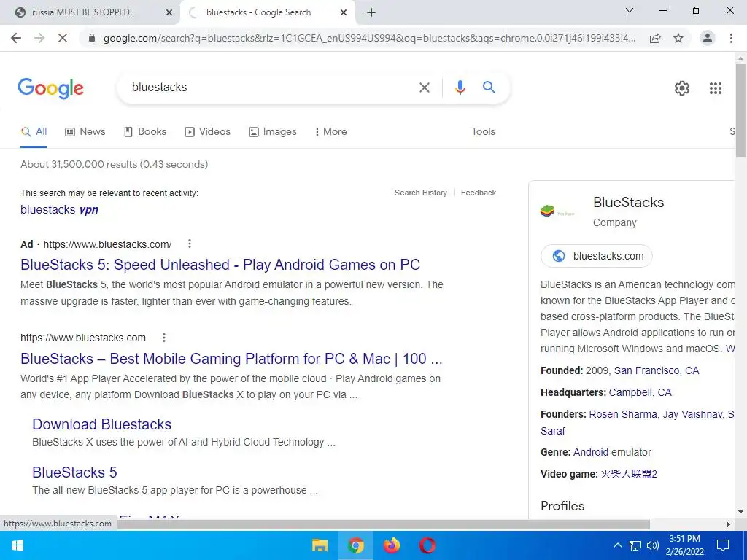Open File Explorer from taskbar
747x560 pixels.
320,545
